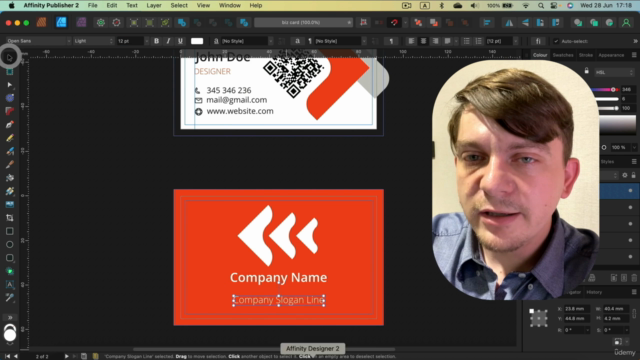The height and width of the screenshot is (360, 640).
Task: Centre-align the text
Action: tap(423, 41)
